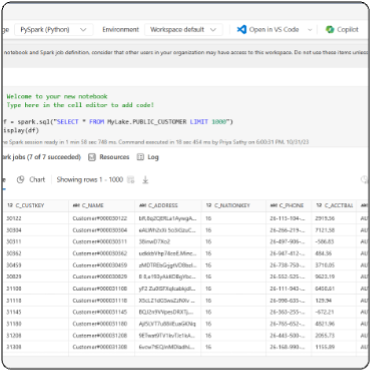Click the Resources icon
Viewport: 372px width, 372px height.
(x=92, y=157)
